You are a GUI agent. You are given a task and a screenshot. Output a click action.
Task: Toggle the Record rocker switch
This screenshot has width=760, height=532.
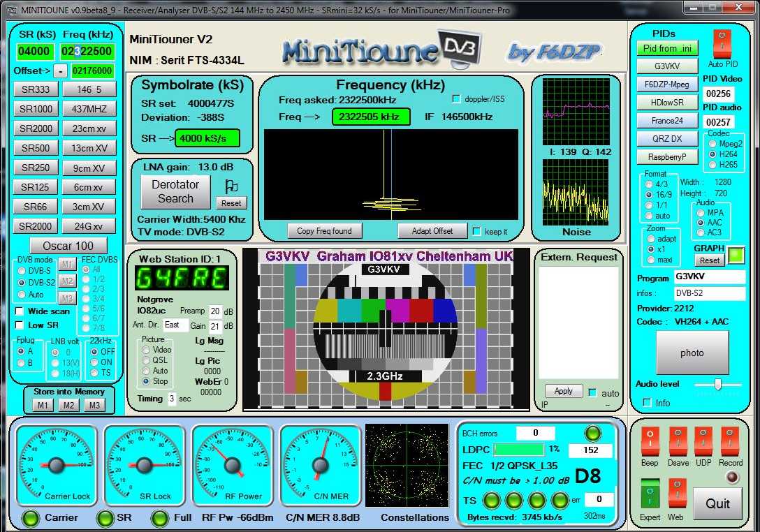click(729, 441)
